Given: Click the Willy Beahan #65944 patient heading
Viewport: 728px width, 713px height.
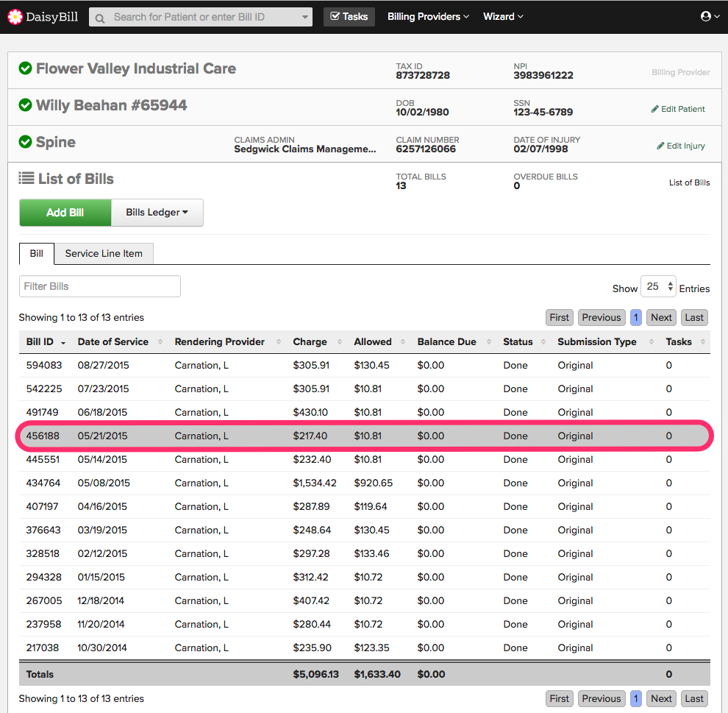Looking at the screenshot, I should [x=112, y=105].
